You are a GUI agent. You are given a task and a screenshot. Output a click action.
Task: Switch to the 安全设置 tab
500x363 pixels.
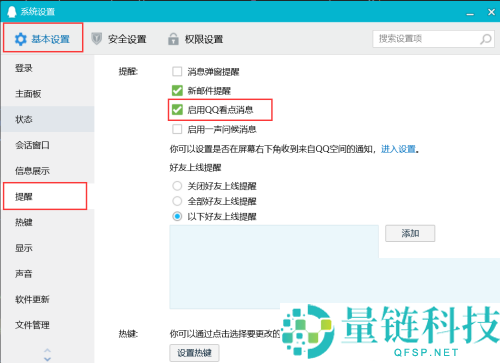tap(119, 39)
